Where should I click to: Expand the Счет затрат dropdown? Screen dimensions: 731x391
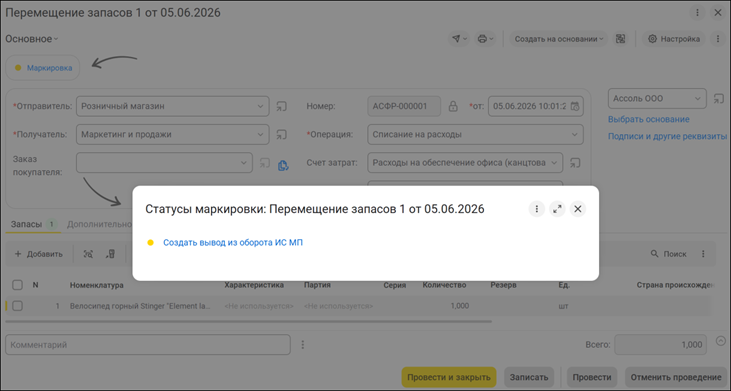(x=554, y=163)
